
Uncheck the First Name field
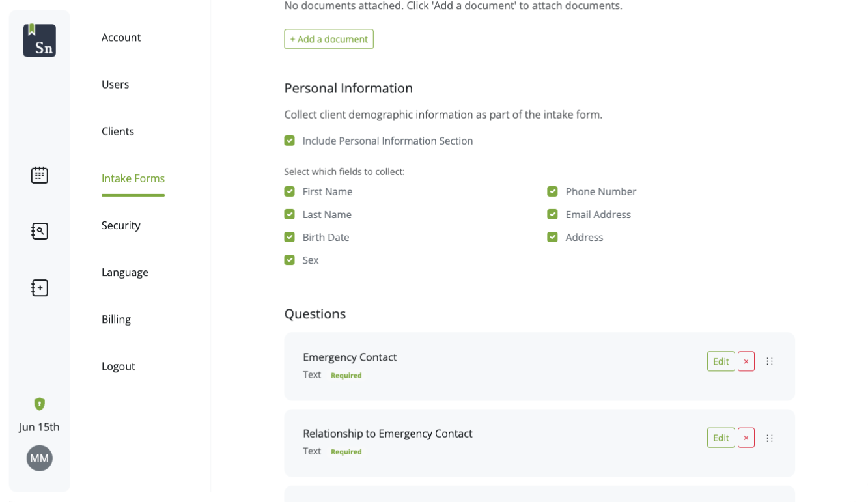pyautogui.click(x=290, y=191)
